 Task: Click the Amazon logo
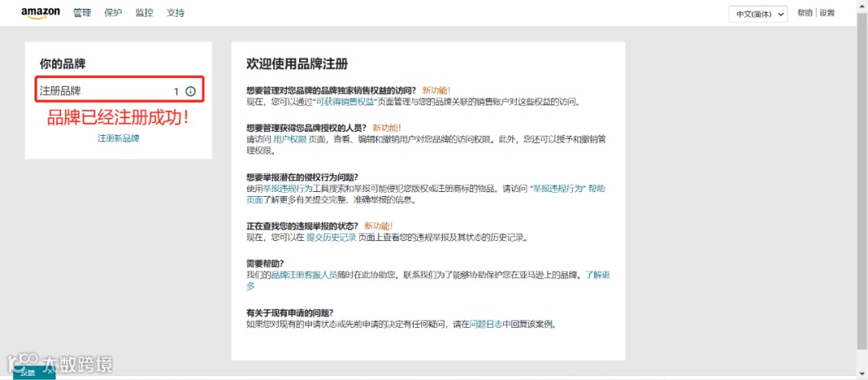pyautogui.click(x=40, y=14)
